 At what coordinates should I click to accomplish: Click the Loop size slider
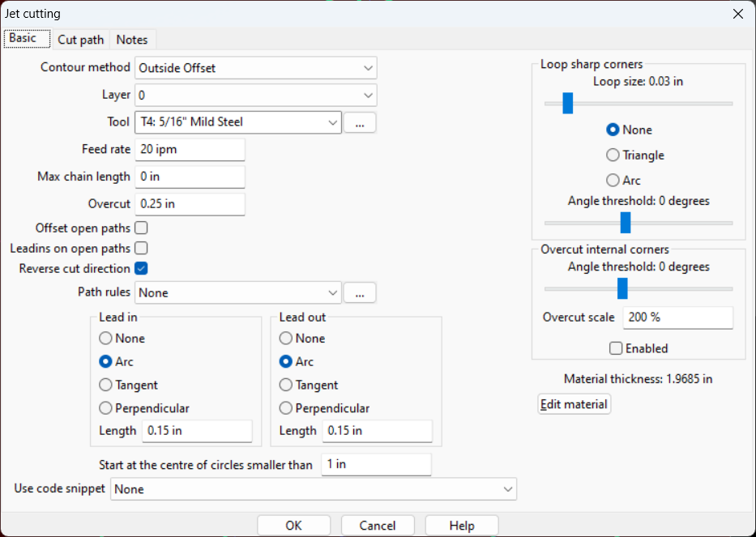coord(639,103)
